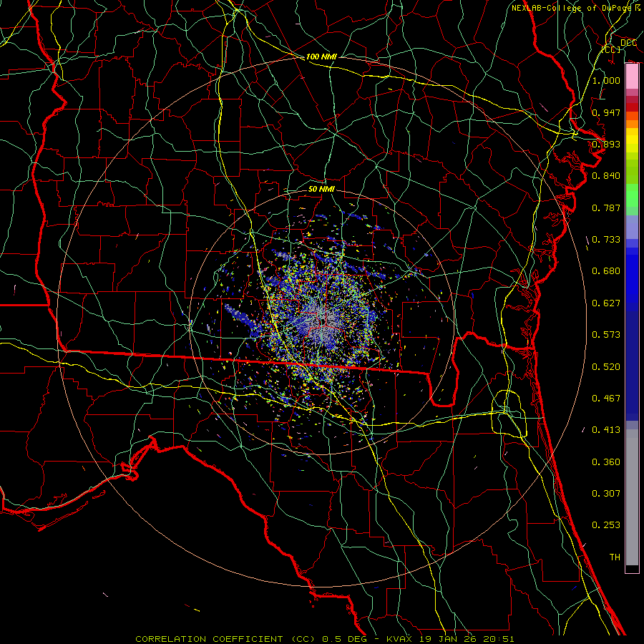Click the 0.573 legend value
644x644 pixels.
[x=606, y=335]
